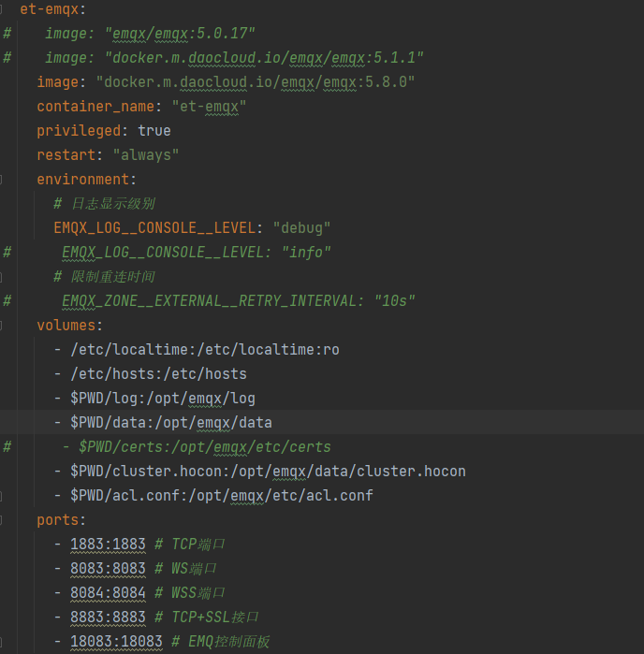This screenshot has height=654, width=644.
Task: Click the emqx:5.8.0 image string
Action: pos(255,82)
